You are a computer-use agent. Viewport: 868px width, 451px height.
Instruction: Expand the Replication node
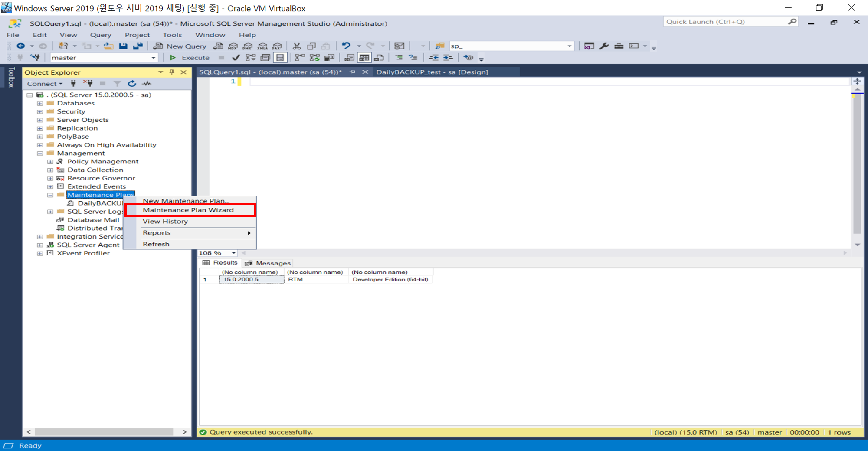tap(40, 128)
